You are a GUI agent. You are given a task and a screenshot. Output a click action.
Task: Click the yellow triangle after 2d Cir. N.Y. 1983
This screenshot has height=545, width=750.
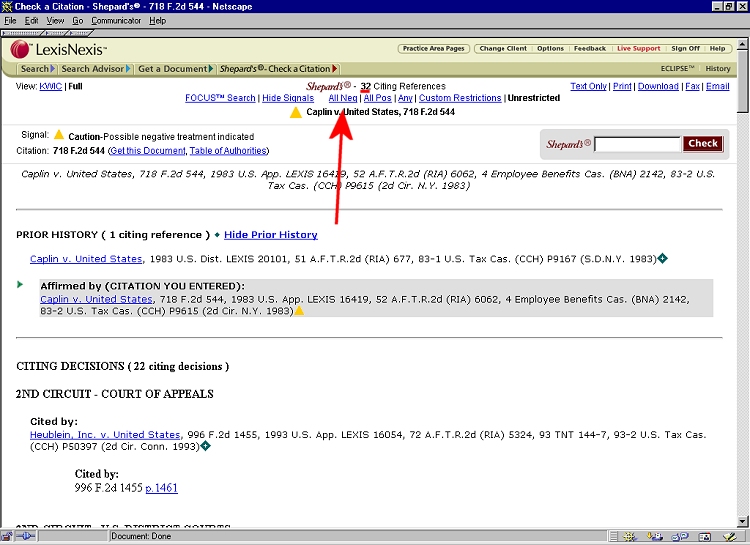pos(299,311)
